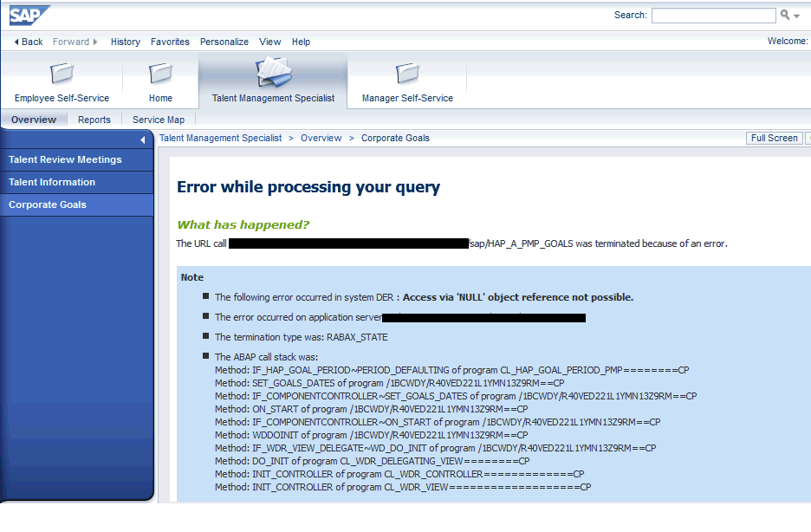Screen dimensions: 811x532
Task: Click the search magnifier icon
Action: click(785, 15)
